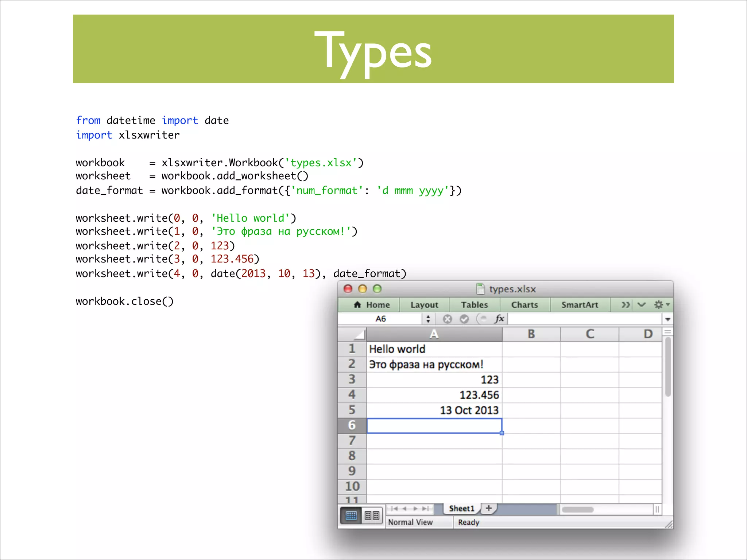Select cell containing '13 Oct 2013'

(434, 411)
